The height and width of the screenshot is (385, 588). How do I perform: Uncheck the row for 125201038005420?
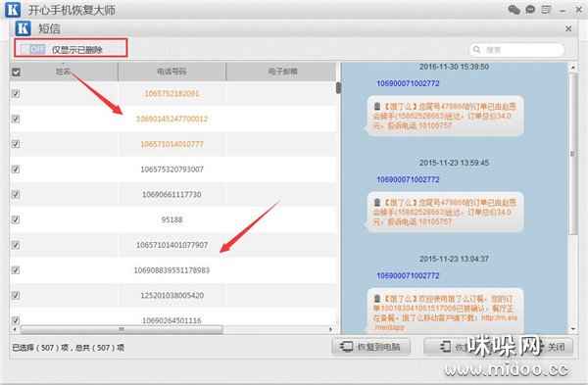tap(16, 295)
